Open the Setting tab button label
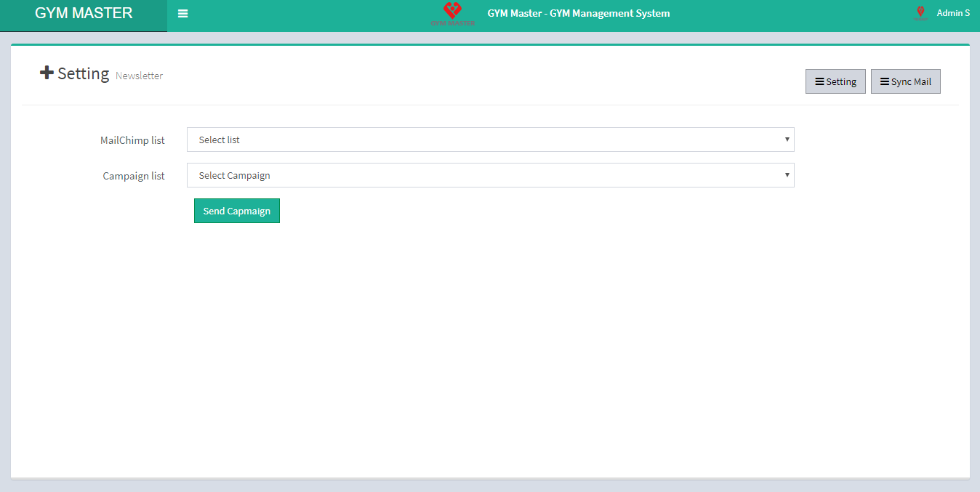Image resolution: width=980 pixels, height=492 pixels. tap(841, 82)
